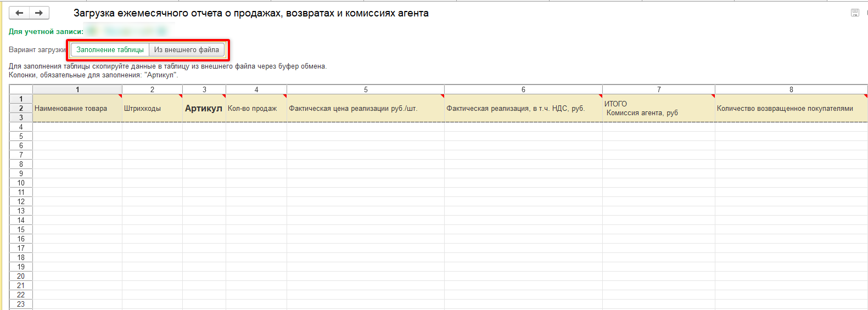Viewport: 868px width, 310px height.
Task: Select row header 12
Action: point(21,201)
